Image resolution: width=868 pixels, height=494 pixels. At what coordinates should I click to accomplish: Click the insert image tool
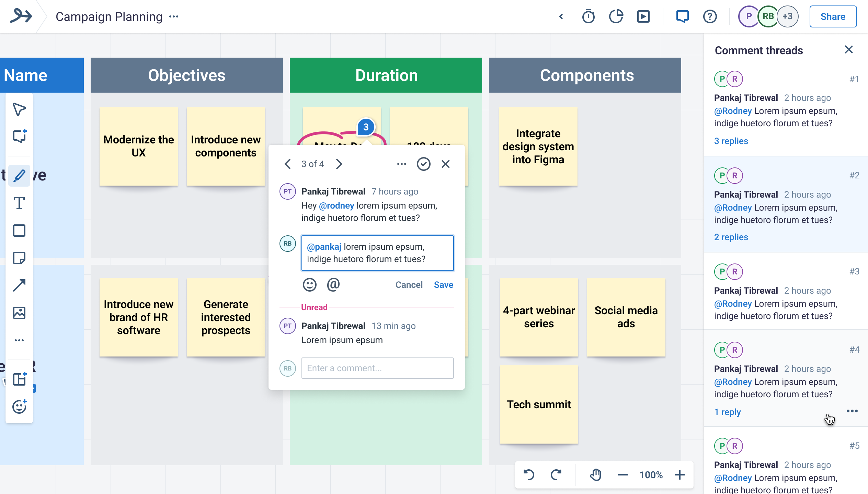[19, 313]
